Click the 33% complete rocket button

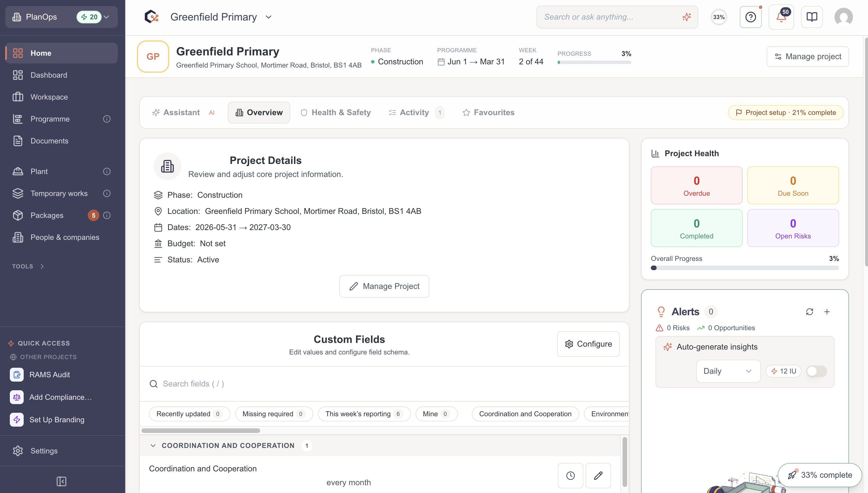point(819,475)
